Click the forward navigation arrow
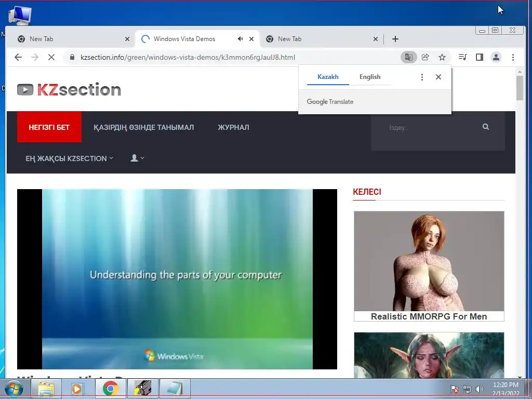 35,57
